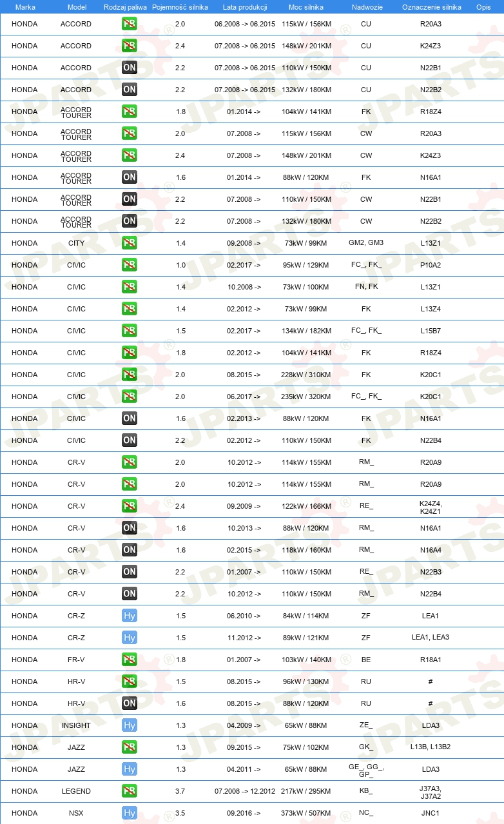504x824 pixels.
Task: Click the diesel ON icon for Accord N22B1
Action: coord(130,68)
